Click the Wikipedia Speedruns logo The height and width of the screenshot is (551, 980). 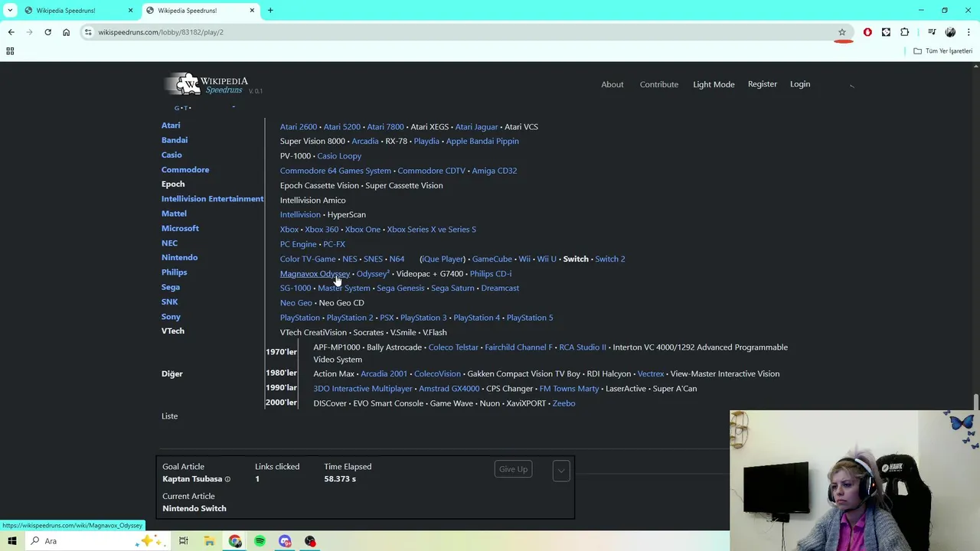coord(207,84)
